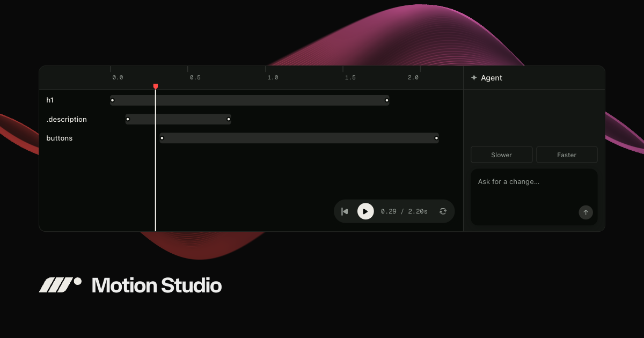644x338 pixels.
Task: Click the Agent panel title
Action: click(x=492, y=78)
